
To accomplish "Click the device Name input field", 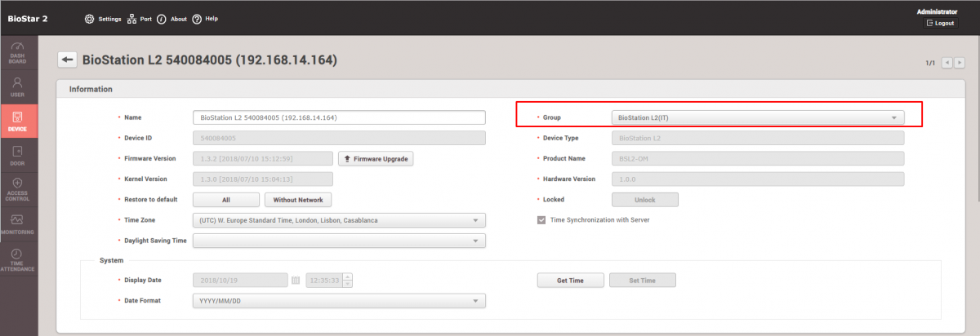I will 339,117.
